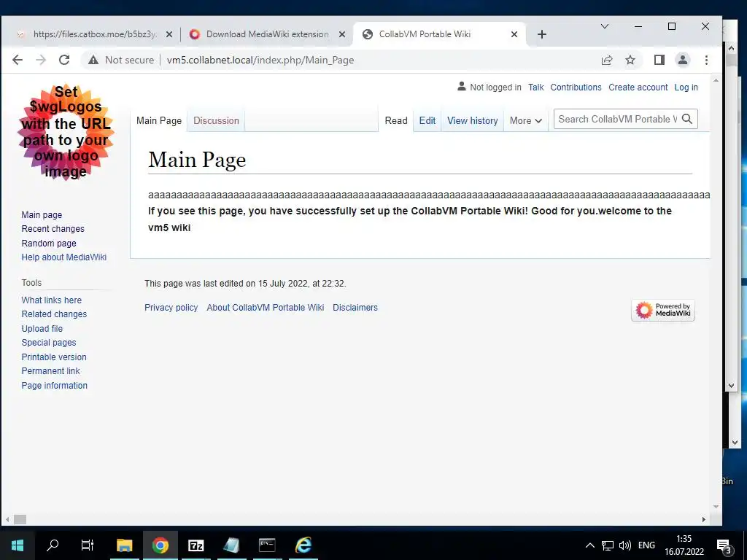Select the CollabVM Portable Wiki tab
The width and height of the screenshot is (747, 560).
[438, 34]
